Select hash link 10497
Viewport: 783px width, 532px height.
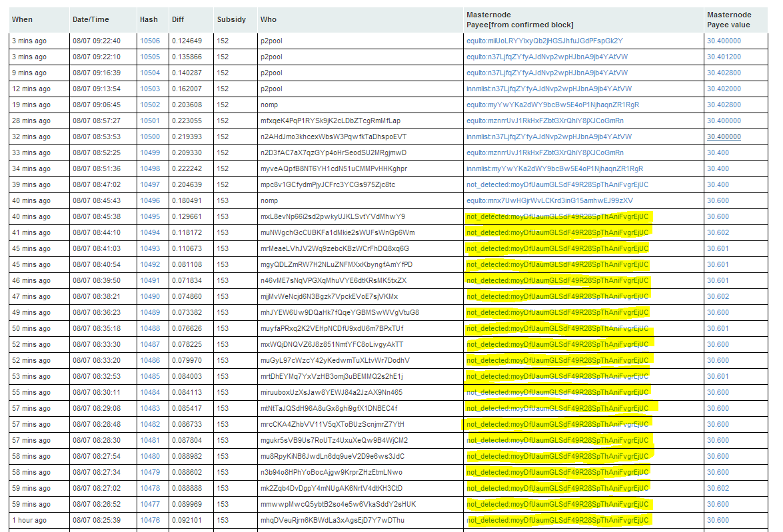150,184
